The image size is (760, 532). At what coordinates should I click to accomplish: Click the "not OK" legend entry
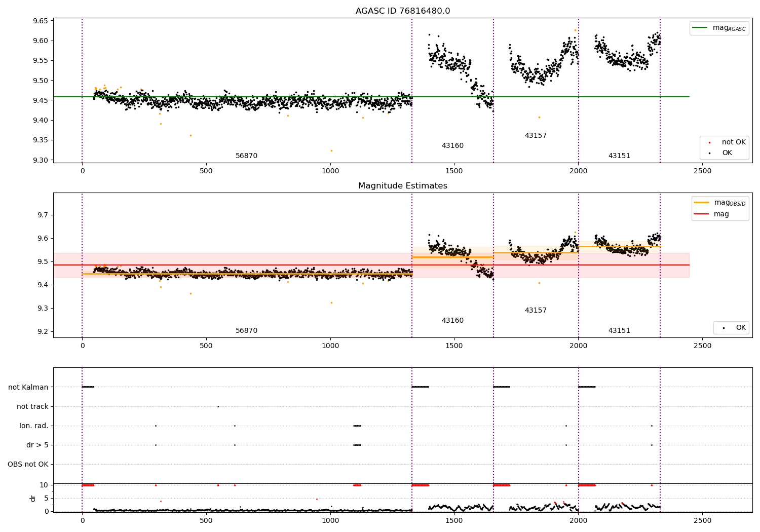pos(727,142)
